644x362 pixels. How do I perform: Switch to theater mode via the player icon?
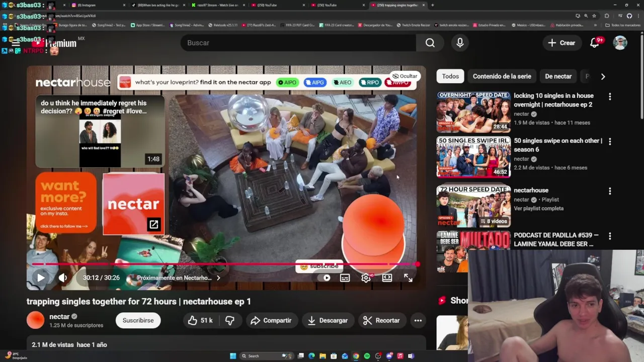coord(387,278)
